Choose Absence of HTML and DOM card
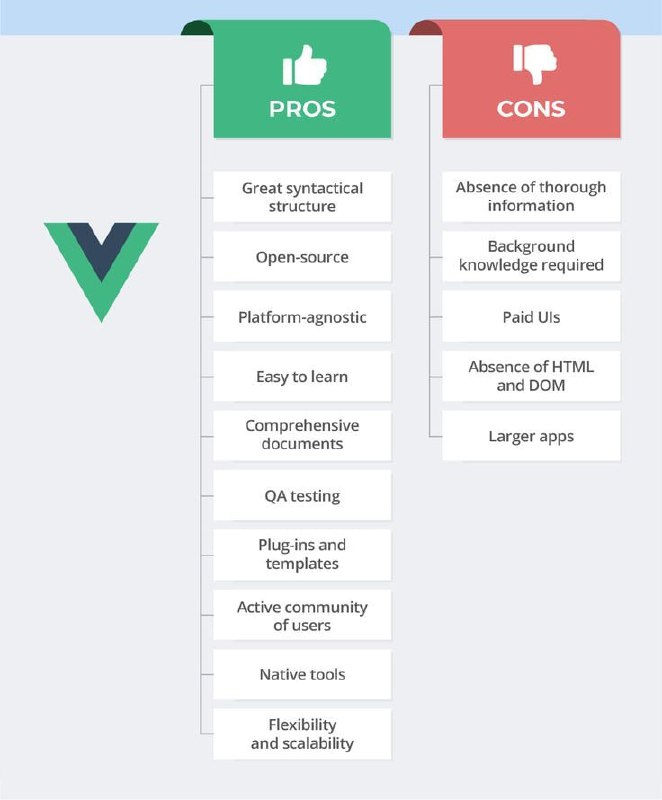The image size is (662, 800). coord(531,376)
